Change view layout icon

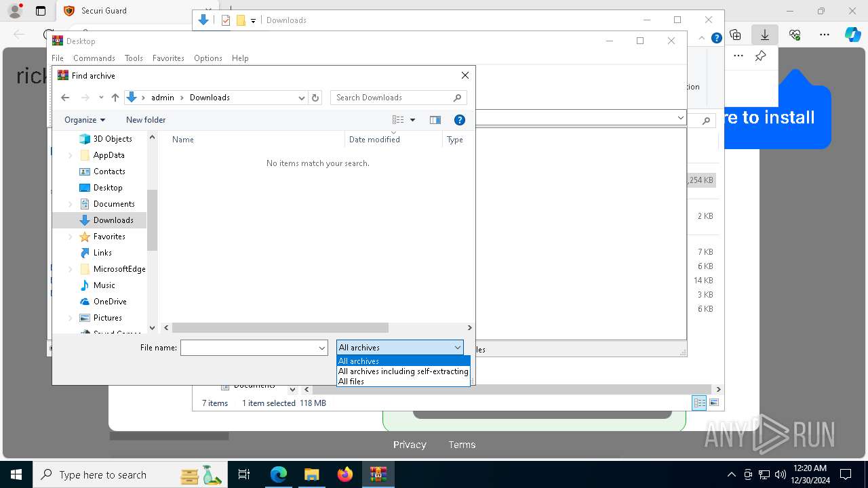click(398, 120)
